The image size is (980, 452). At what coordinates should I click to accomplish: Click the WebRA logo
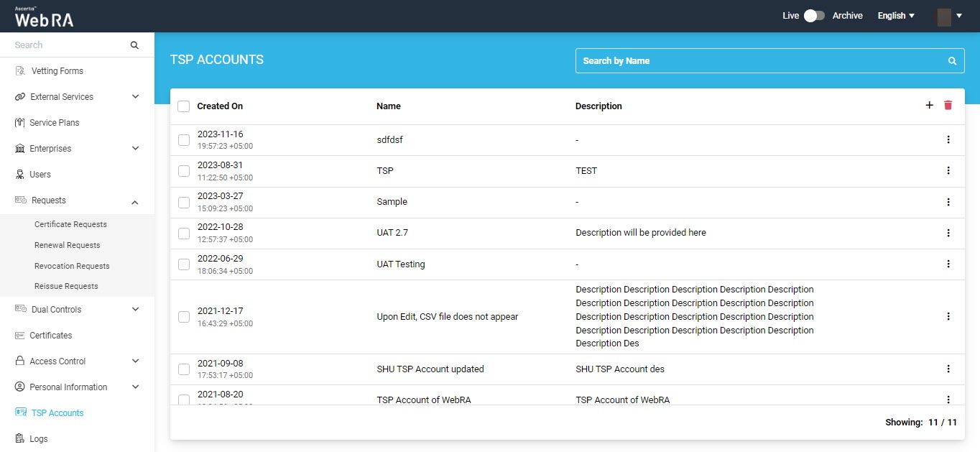(x=44, y=17)
